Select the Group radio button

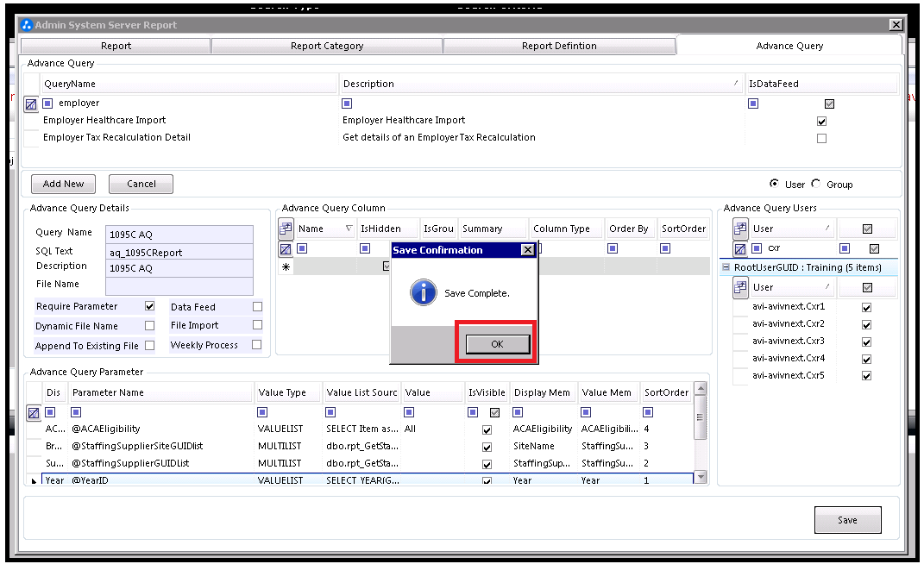pyautogui.click(x=815, y=184)
